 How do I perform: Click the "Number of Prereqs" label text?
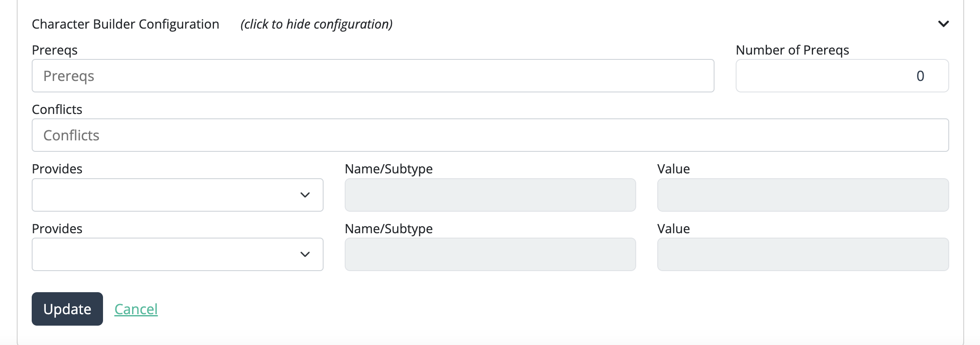[792, 50]
